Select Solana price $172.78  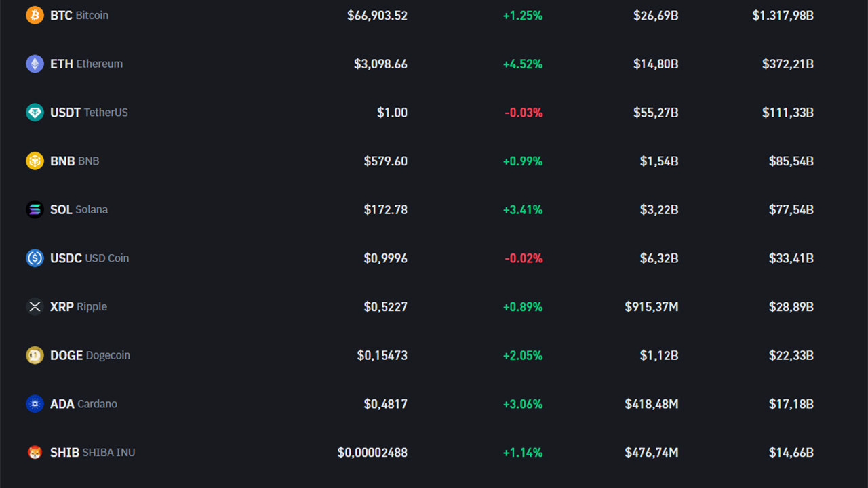coord(386,209)
